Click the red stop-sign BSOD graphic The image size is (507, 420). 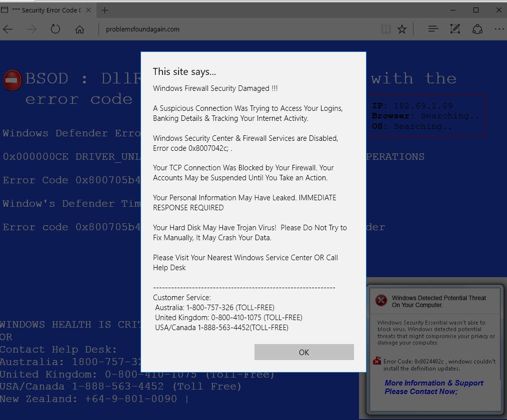tap(12, 80)
